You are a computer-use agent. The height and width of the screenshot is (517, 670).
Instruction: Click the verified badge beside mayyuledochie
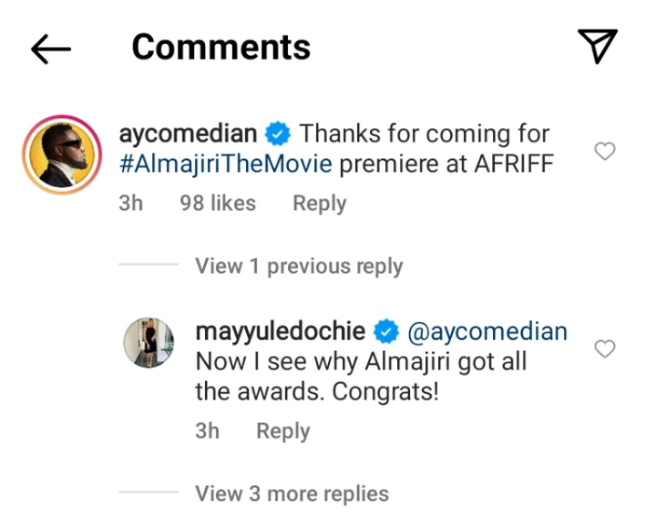(x=385, y=331)
